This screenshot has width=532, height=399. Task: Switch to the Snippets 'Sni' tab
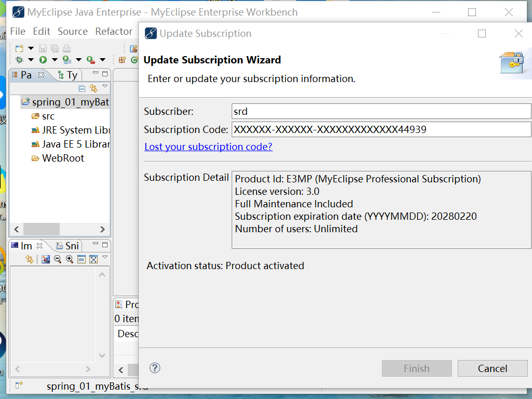[x=67, y=246]
